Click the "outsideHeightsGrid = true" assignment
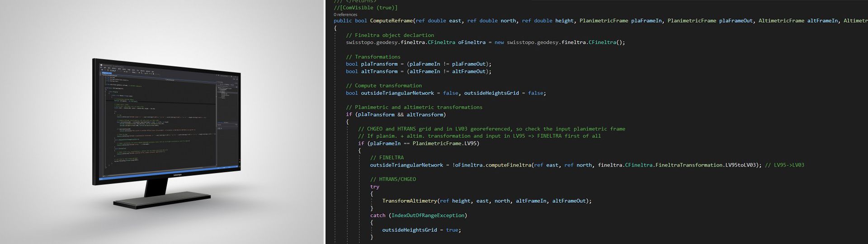This screenshot has width=868, height=244. (420, 230)
